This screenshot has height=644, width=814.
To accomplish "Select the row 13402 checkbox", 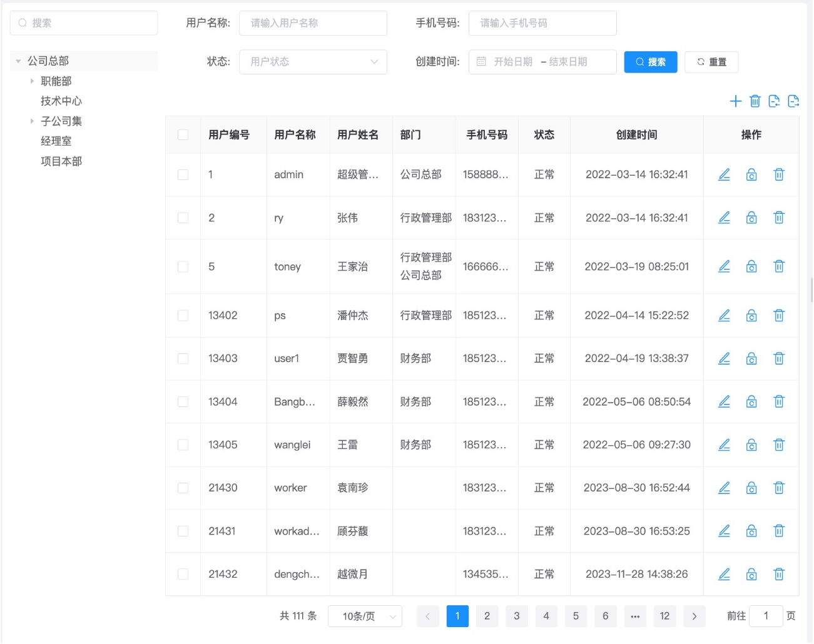I will coord(183,316).
